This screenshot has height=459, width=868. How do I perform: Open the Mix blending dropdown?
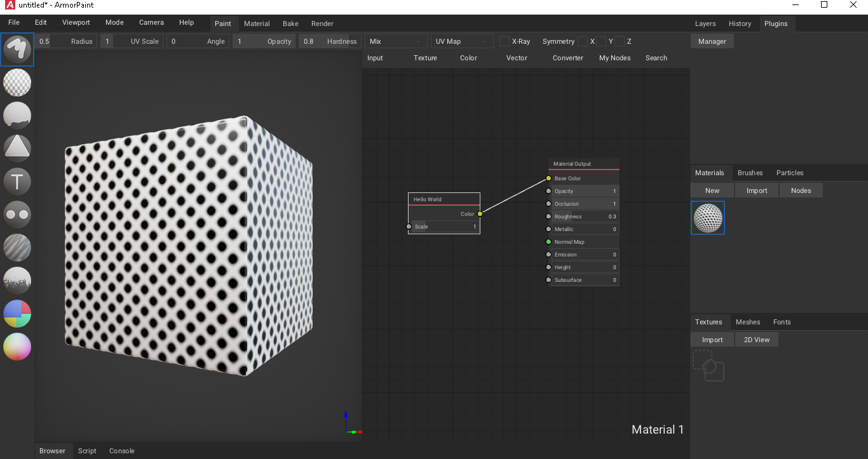pyautogui.click(x=395, y=41)
